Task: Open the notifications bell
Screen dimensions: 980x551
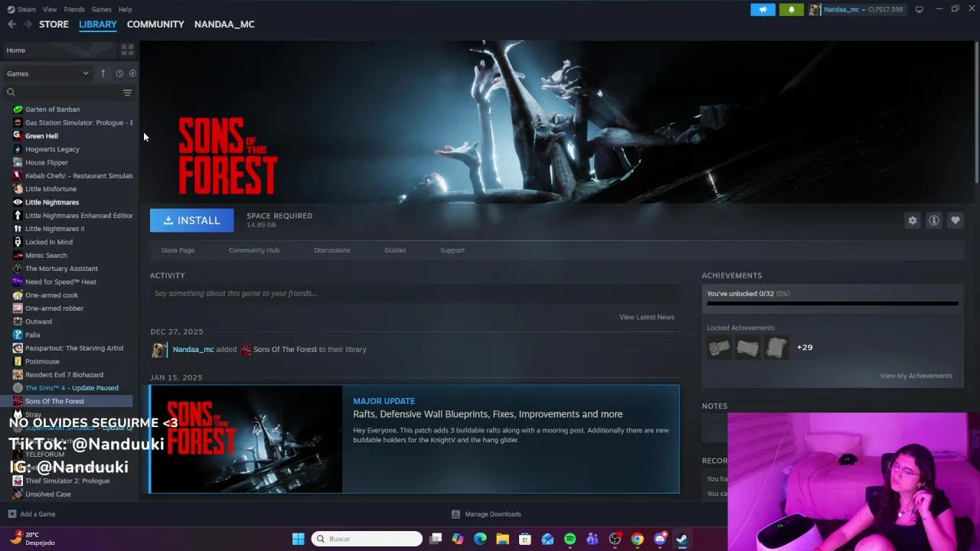Action: coord(791,9)
